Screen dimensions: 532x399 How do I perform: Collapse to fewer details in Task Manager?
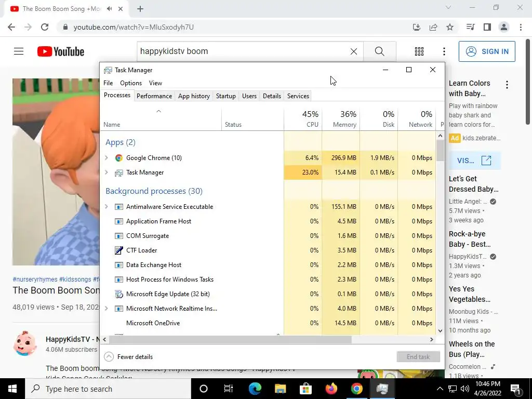pos(129,356)
